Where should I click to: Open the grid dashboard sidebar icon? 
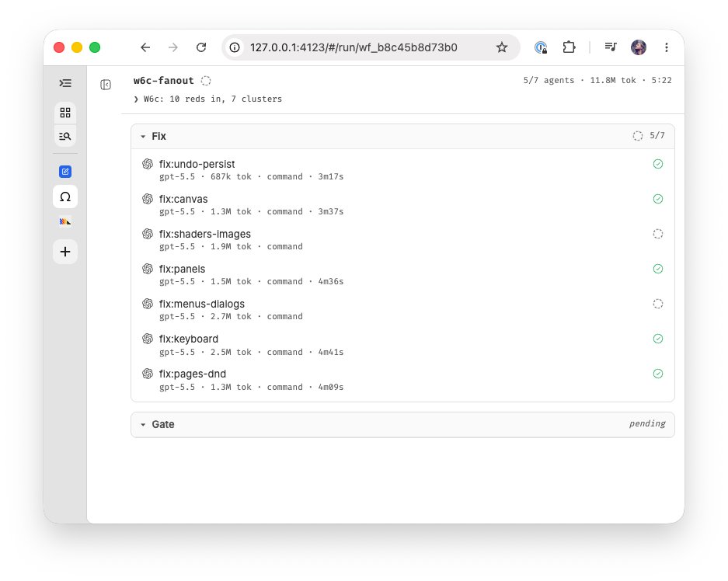(65, 113)
